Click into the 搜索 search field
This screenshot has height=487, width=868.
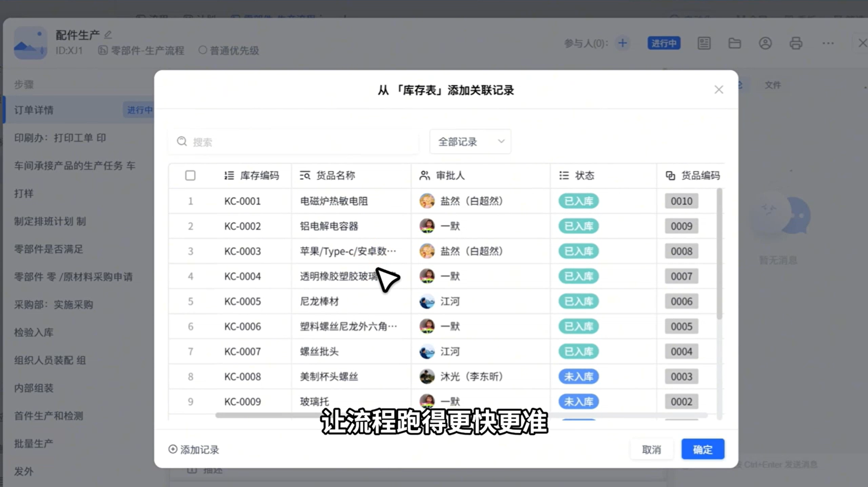pyautogui.click(x=293, y=141)
